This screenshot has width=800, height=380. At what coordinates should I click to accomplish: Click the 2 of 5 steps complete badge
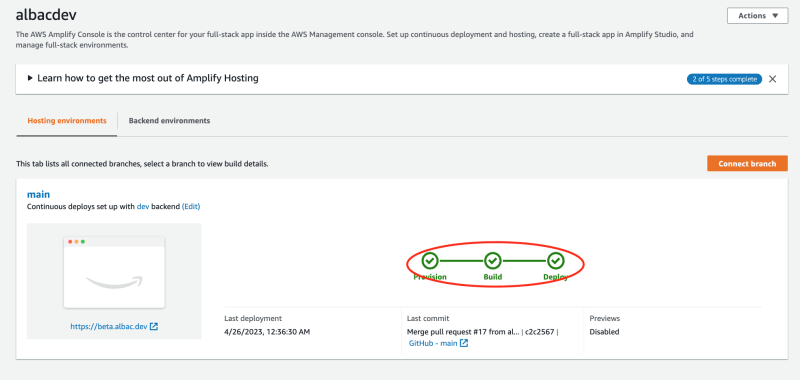tap(724, 79)
